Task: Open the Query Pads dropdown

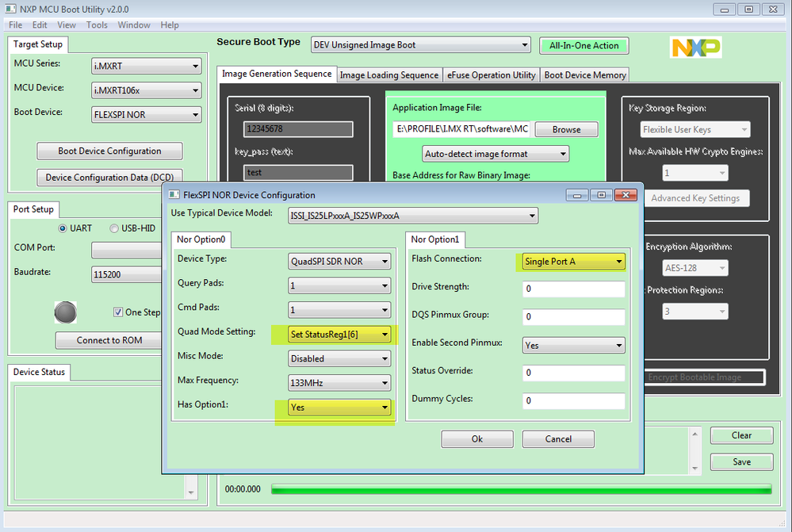Action: [x=339, y=285]
